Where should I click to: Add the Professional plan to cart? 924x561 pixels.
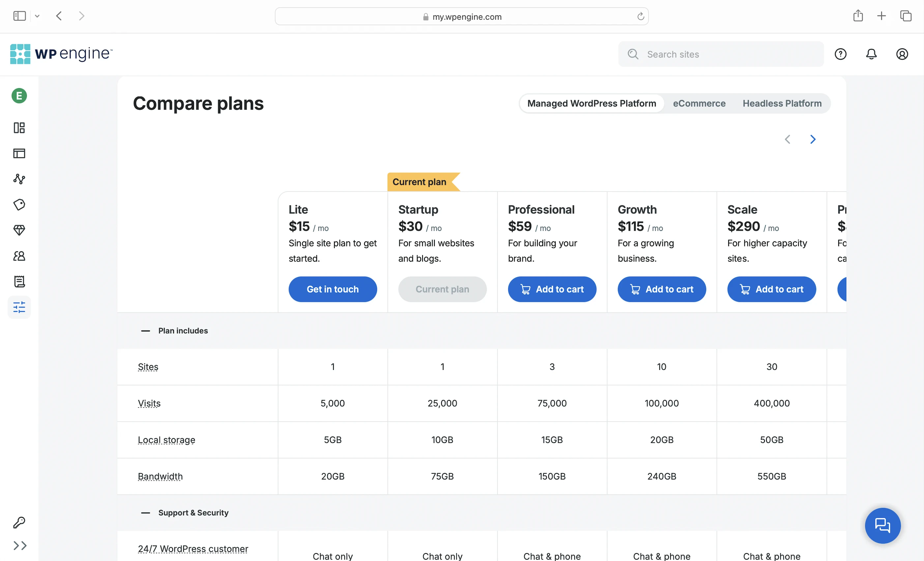tap(552, 289)
